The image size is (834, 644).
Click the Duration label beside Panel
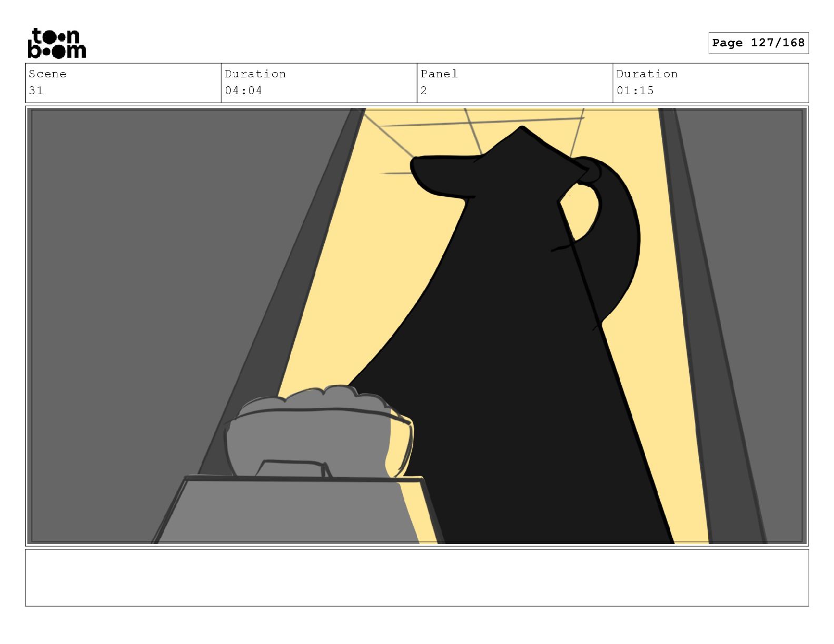[647, 74]
